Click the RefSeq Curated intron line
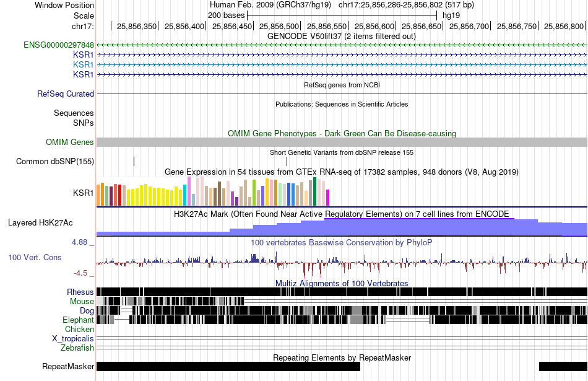Image resolution: width=588 pixels, height=381 pixels. 342,94
